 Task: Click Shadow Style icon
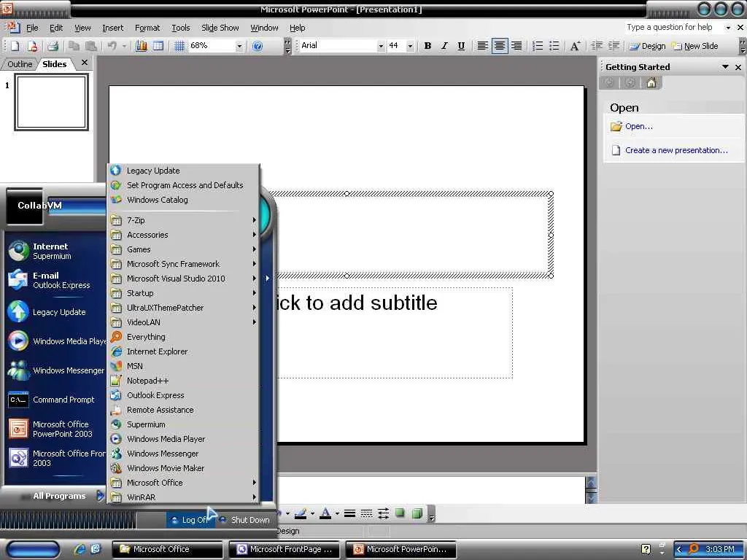pyautogui.click(x=400, y=513)
